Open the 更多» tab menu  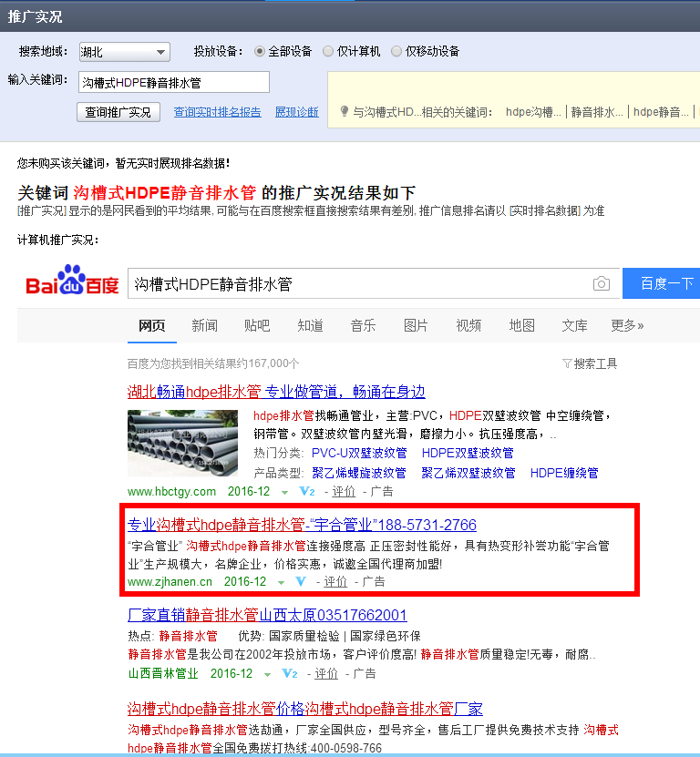tap(627, 325)
